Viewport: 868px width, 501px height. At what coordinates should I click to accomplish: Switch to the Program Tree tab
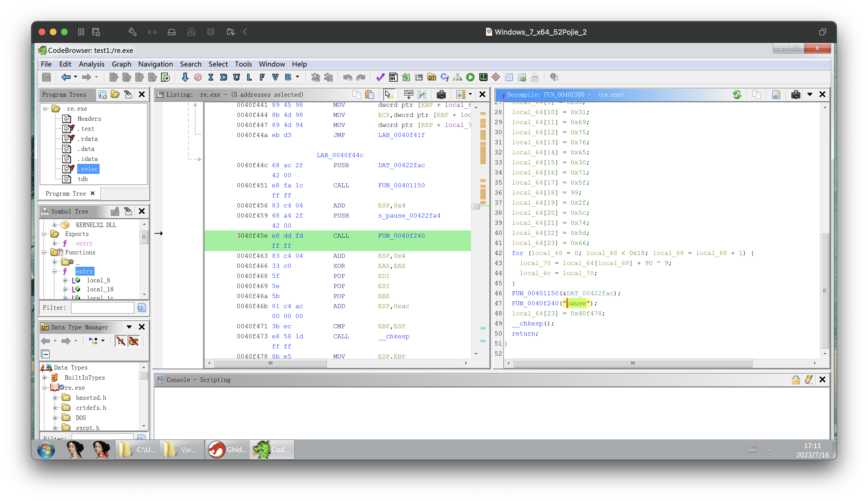click(x=66, y=193)
